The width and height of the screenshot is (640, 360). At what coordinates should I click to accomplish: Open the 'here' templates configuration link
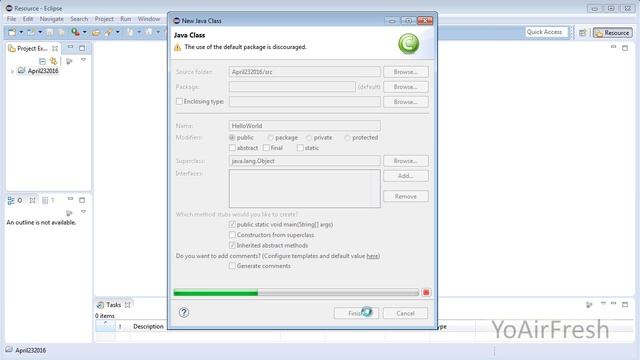(372, 256)
